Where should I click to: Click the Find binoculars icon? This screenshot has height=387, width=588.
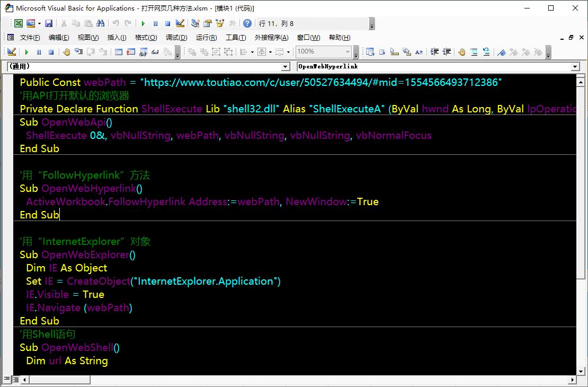tap(101, 23)
